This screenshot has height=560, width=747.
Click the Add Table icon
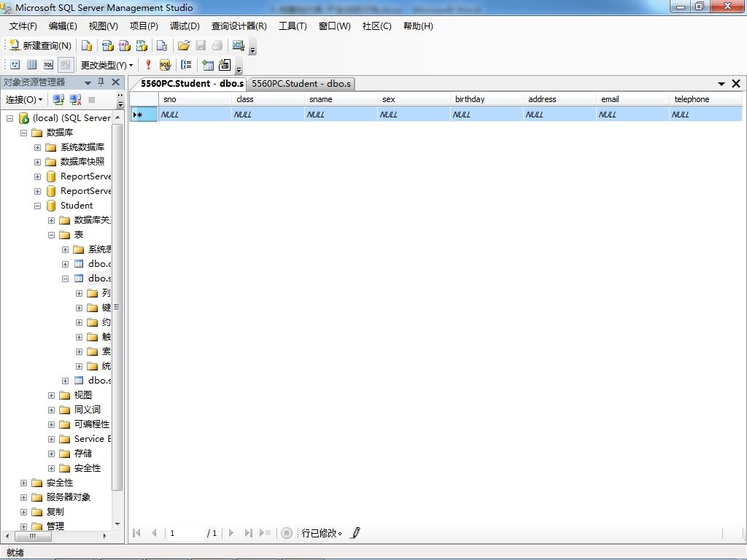[x=208, y=64]
